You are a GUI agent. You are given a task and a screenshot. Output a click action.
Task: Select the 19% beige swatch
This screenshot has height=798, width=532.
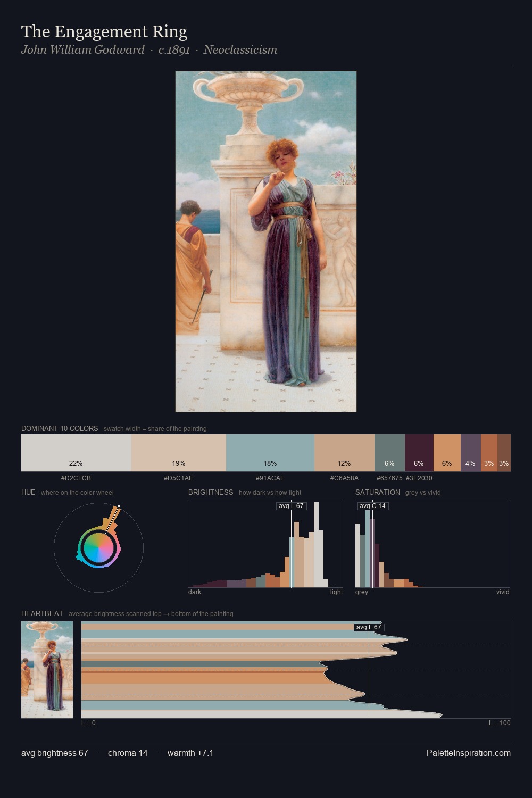point(179,453)
